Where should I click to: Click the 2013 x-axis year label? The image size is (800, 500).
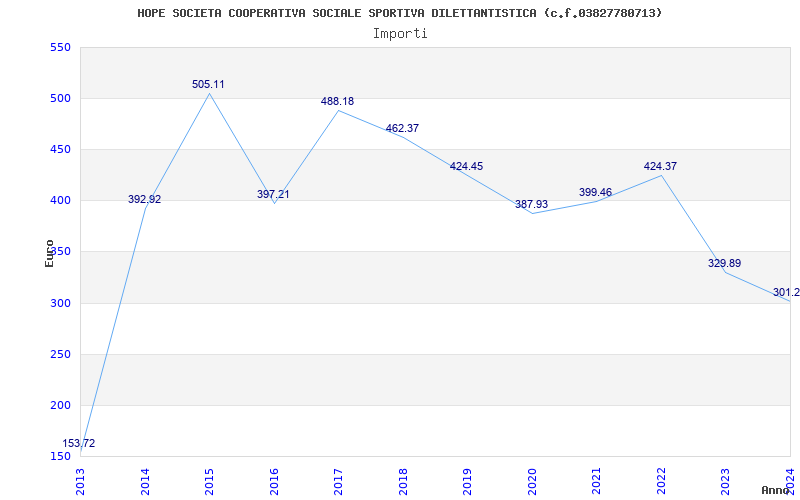tap(80, 481)
